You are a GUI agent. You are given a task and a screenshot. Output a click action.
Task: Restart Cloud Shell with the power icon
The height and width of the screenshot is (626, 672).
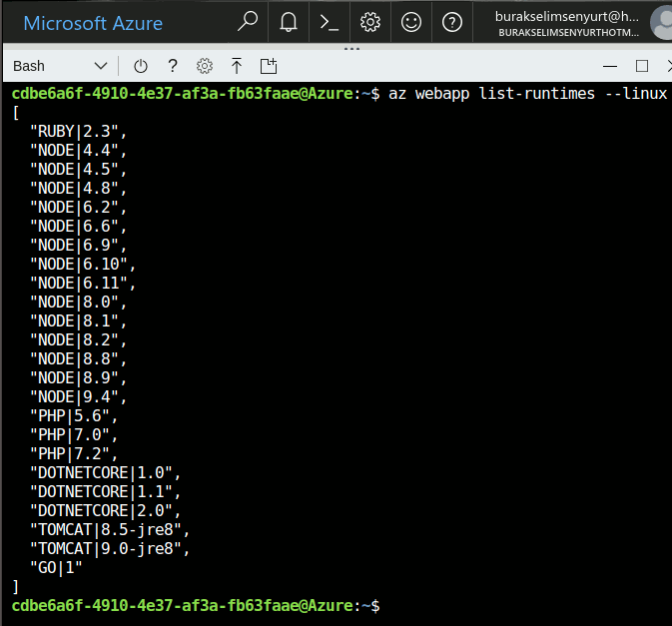point(141,66)
